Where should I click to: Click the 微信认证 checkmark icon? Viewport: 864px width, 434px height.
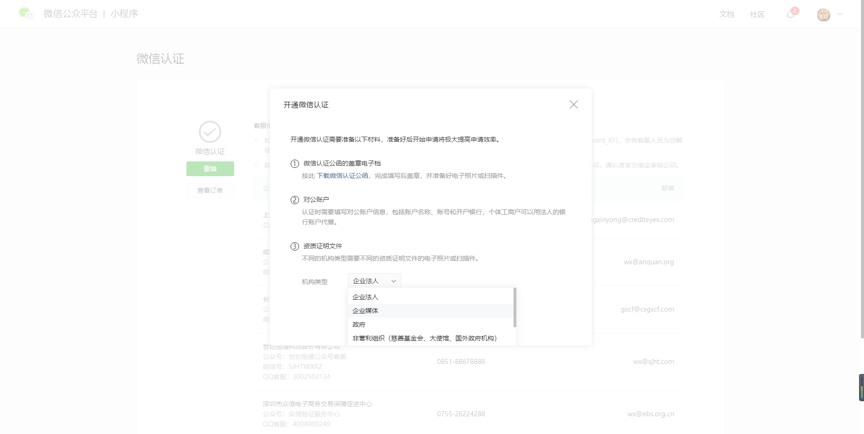point(210,132)
